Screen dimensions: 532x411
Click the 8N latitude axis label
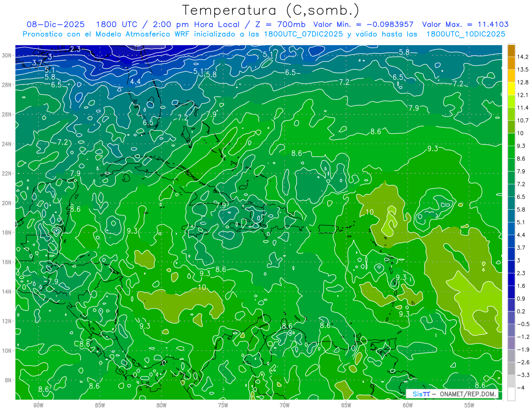[x=8, y=380]
